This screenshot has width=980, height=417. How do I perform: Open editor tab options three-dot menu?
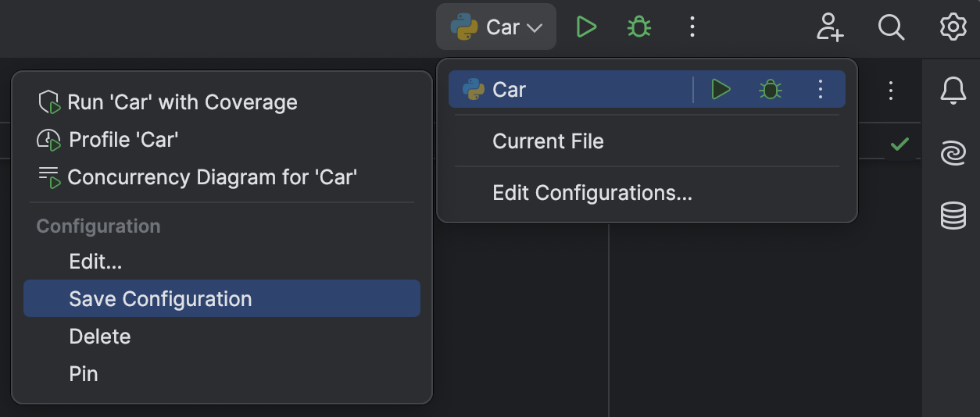890,91
